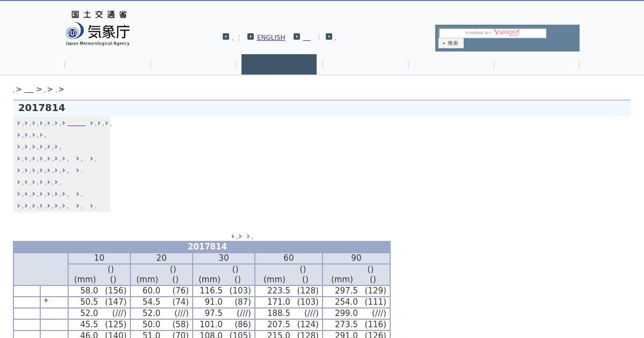This screenshot has width=644, height=338.
Task: Click the arrow icon left of ENGLISH
Action: (x=251, y=37)
